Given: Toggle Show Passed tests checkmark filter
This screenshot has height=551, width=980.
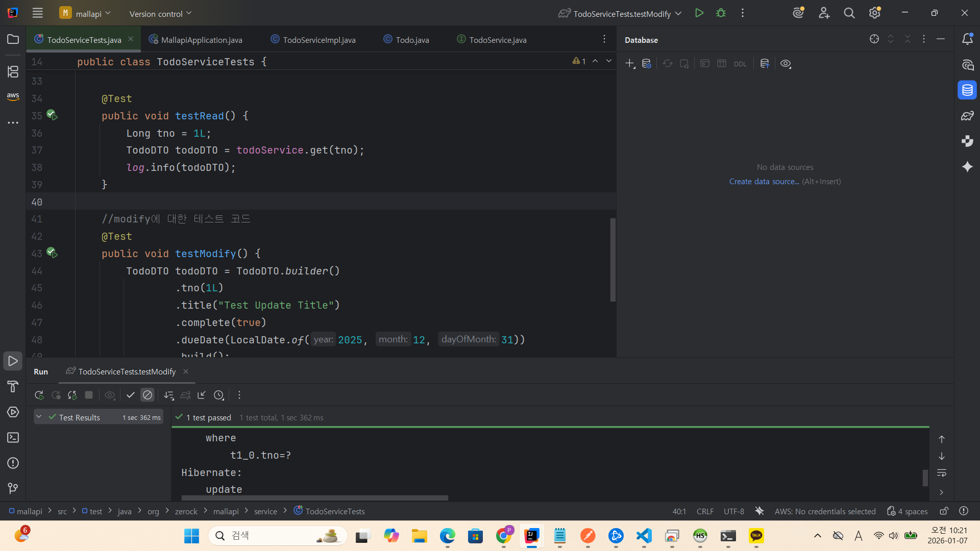Looking at the screenshot, I should pyautogui.click(x=131, y=395).
